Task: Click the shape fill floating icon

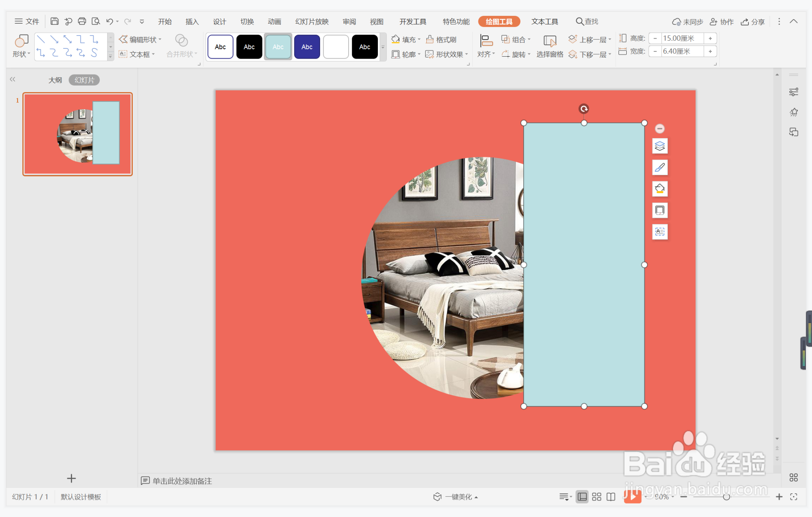Action: (x=659, y=189)
